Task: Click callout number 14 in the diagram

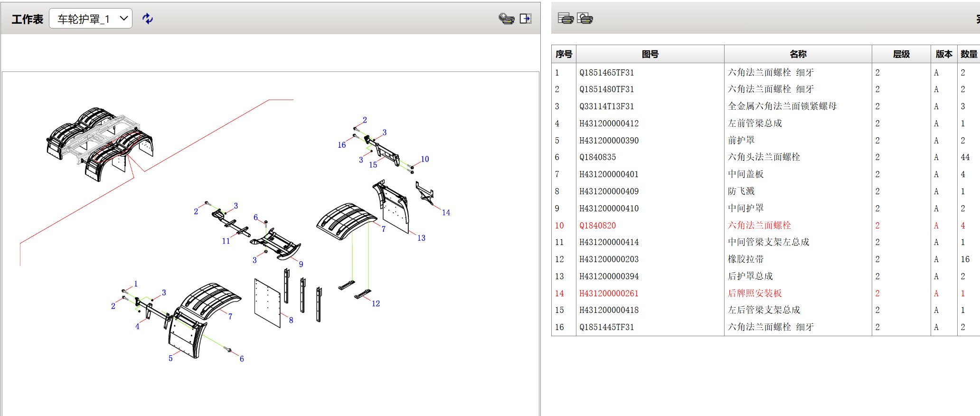Action: coord(446,213)
